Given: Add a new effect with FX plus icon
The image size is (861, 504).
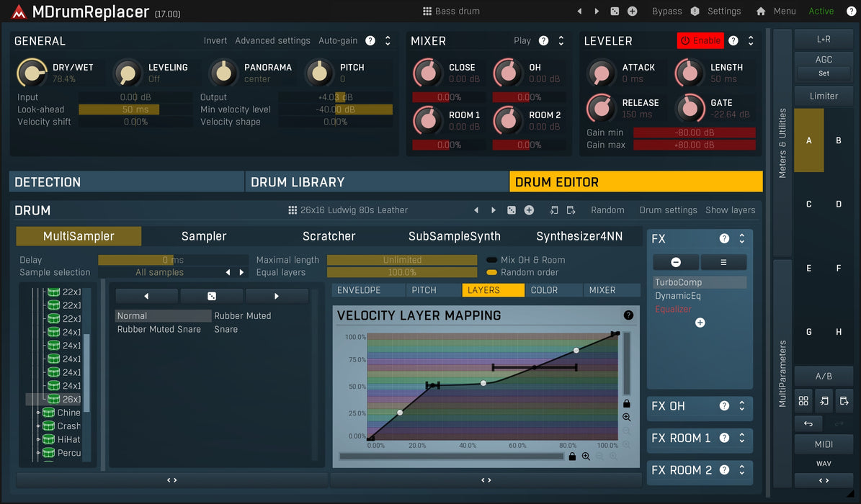Looking at the screenshot, I should click(700, 323).
